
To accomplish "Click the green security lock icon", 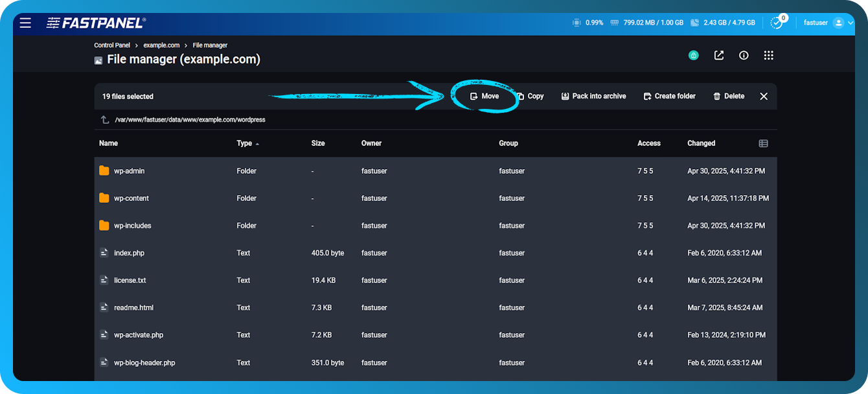I will click(693, 55).
